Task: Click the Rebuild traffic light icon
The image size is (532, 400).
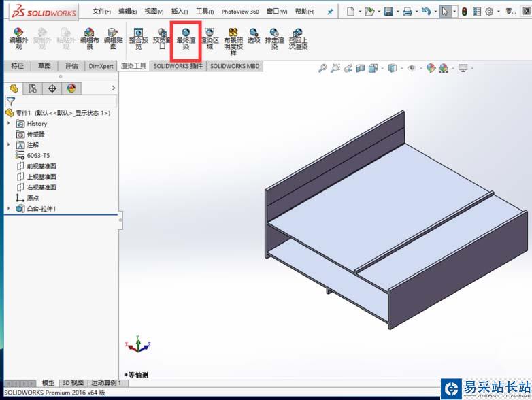Action: 465,12
